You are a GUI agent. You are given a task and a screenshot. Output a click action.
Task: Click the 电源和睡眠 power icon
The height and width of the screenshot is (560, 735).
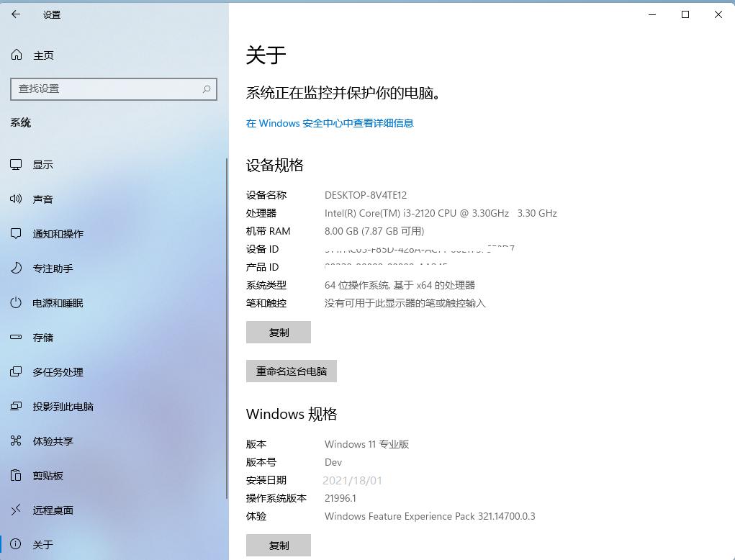pos(16,303)
